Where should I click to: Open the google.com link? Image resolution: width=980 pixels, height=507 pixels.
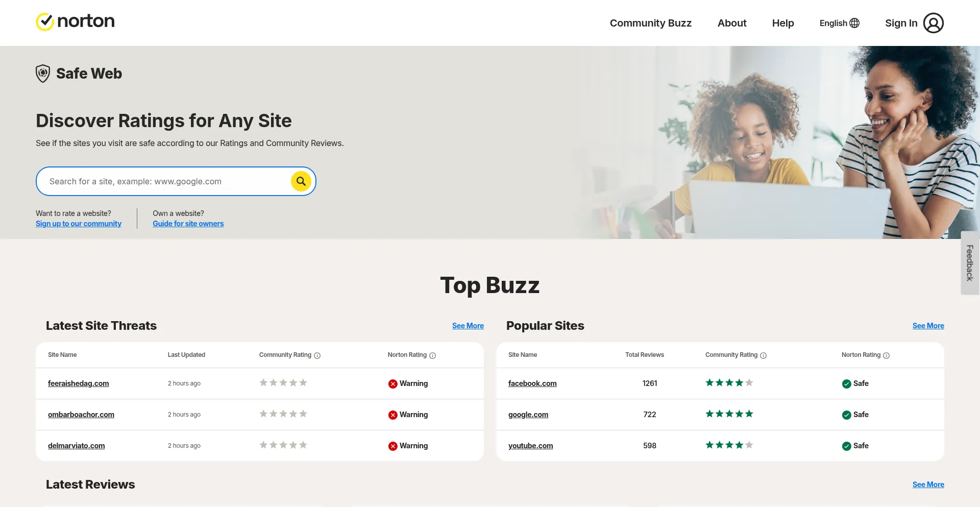(x=528, y=415)
